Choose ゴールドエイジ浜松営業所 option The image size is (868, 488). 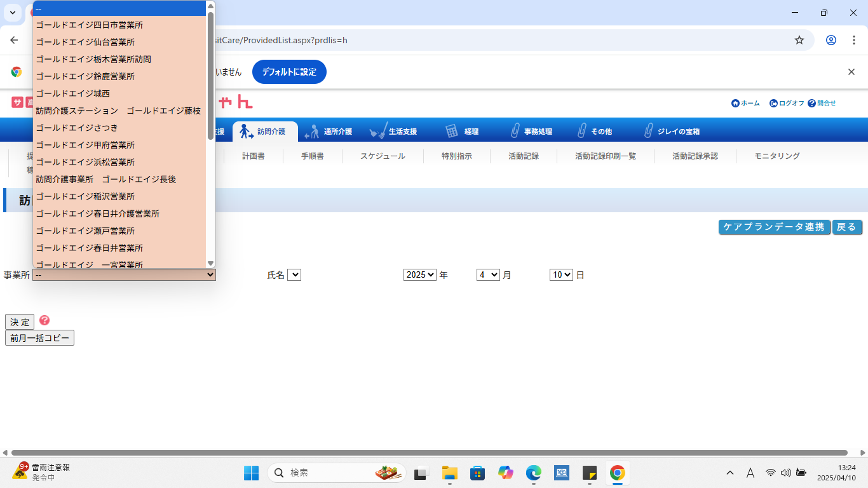[85, 162]
